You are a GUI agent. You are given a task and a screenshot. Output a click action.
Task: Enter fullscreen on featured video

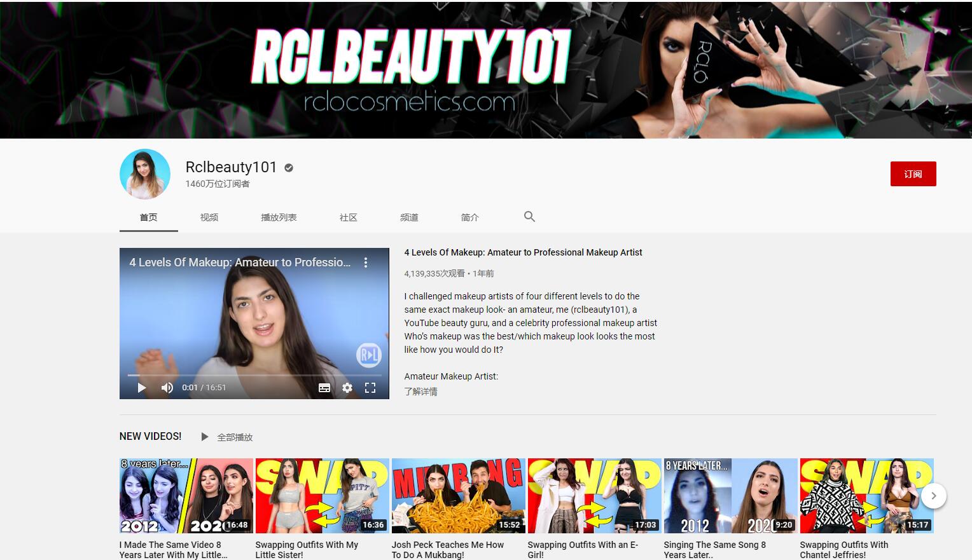click(x=370, y=388)
